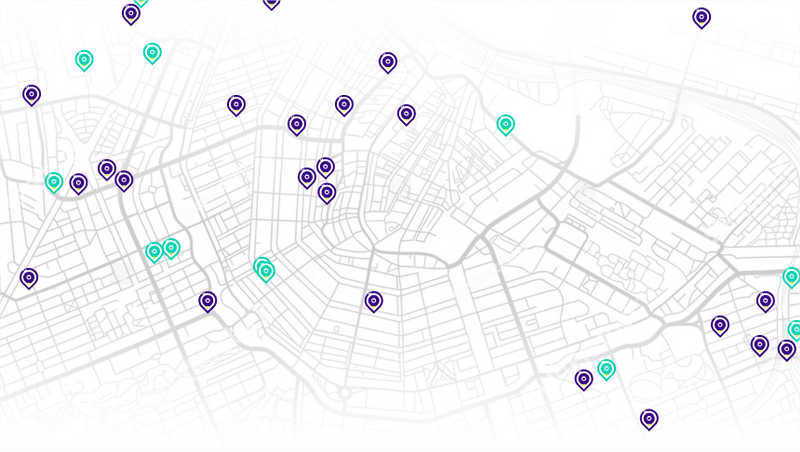Click the purple pin nearest the far-right upper teal pin

point(765,302)
